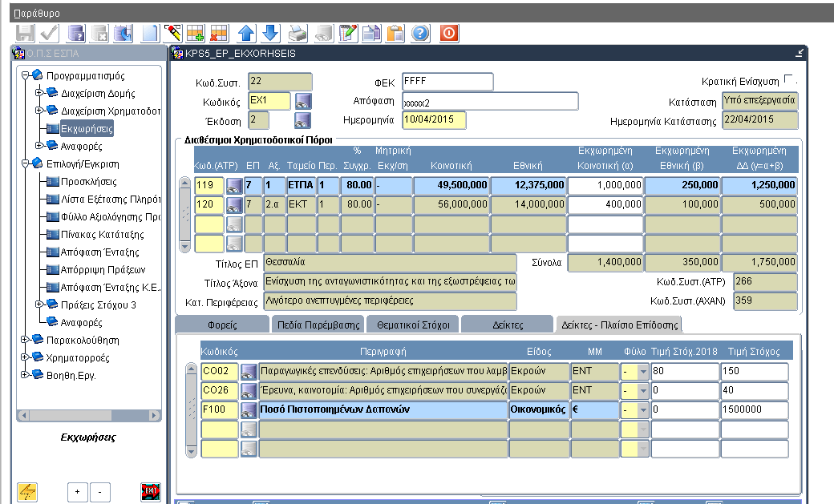Screen dimensions: 834x504
Task: Click the highlighter clear field icon
Action: (172, 33)
